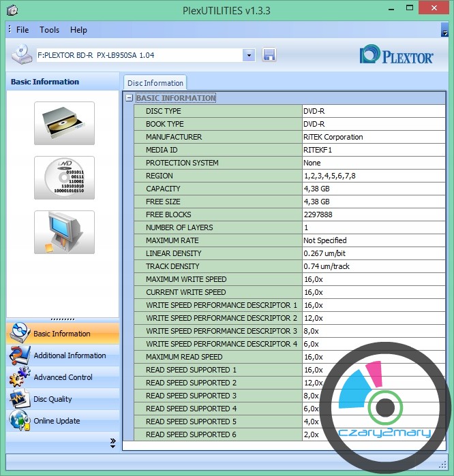Click the save floppy disk icon
Viewport: 454px width, 476px height.
coord(269,55)
